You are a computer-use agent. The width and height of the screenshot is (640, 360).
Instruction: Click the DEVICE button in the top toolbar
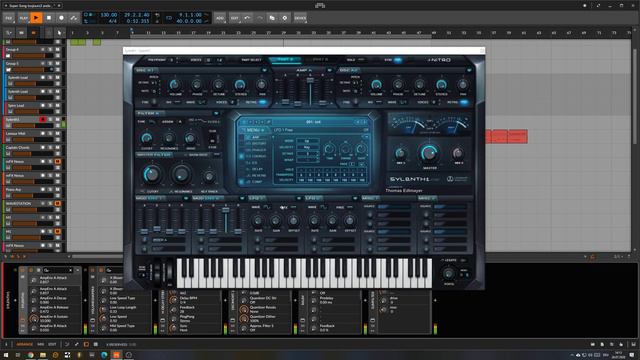click(x=300, y=18)
